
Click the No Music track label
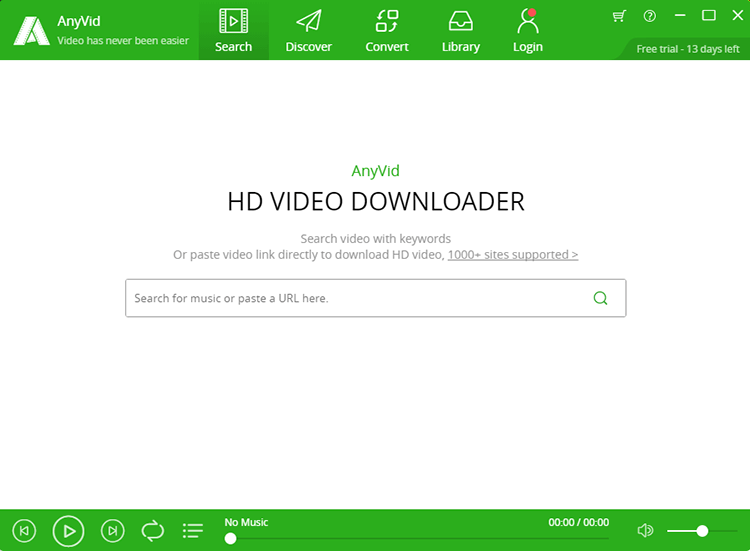coord(246,522)
